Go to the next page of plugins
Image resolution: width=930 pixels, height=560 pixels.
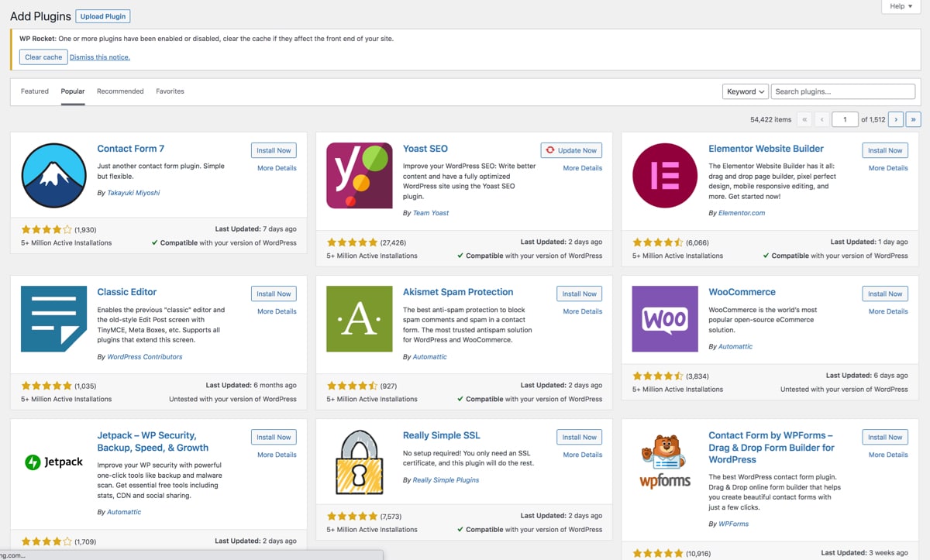click(x=895, y=119)
